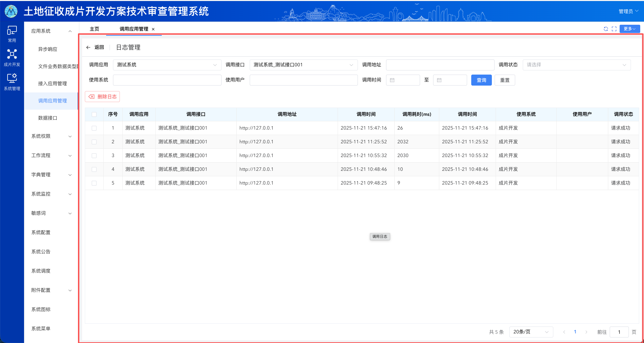Screen dimensions: 644x343
Task: Open the 管理员 user menu
Action: click(628, 11)
